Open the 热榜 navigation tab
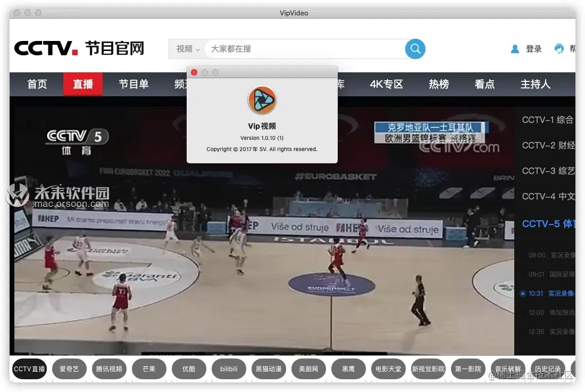Screen dimensions: 585x392 pyautogui.click(x=439, y=84)
